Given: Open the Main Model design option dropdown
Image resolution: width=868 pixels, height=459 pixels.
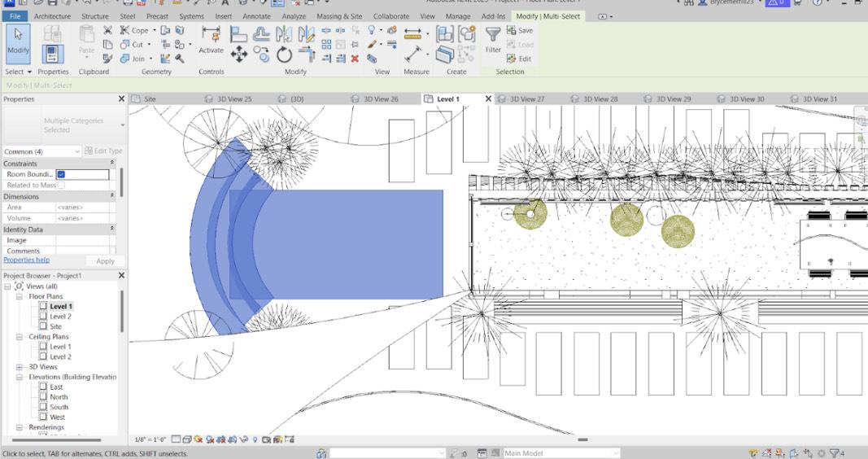Looking at the screenshot, I should 560,453.
